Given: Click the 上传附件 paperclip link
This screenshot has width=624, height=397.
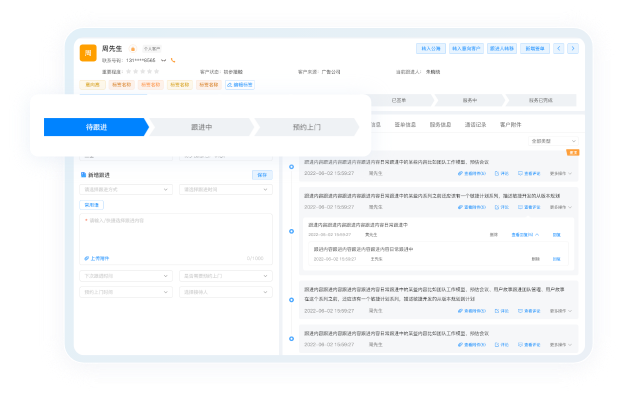Looking at the screenshot, I should click(96, 259).
